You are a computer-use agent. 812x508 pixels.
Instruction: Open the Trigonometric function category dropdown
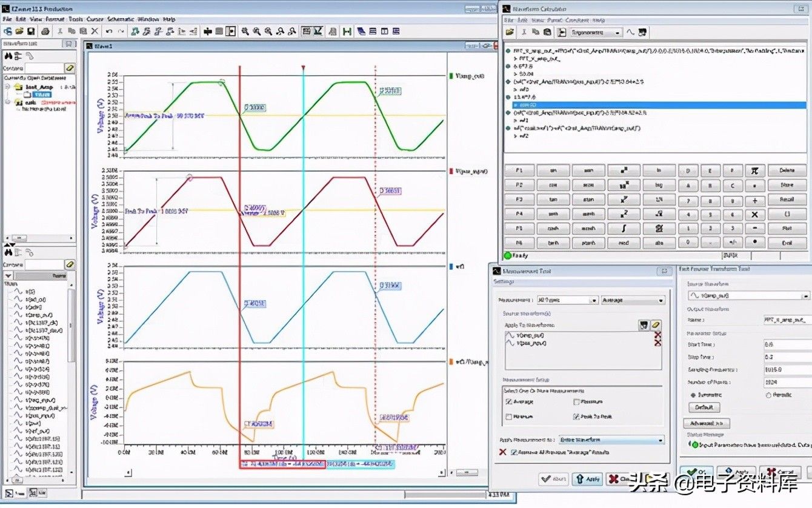[617, 33]
